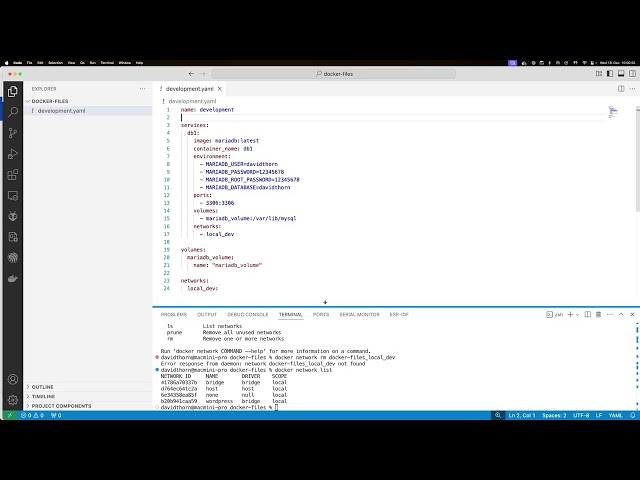
Task: Select the TERMINAL panel tab
Action: pyautogui.click(x=291, y=314)
